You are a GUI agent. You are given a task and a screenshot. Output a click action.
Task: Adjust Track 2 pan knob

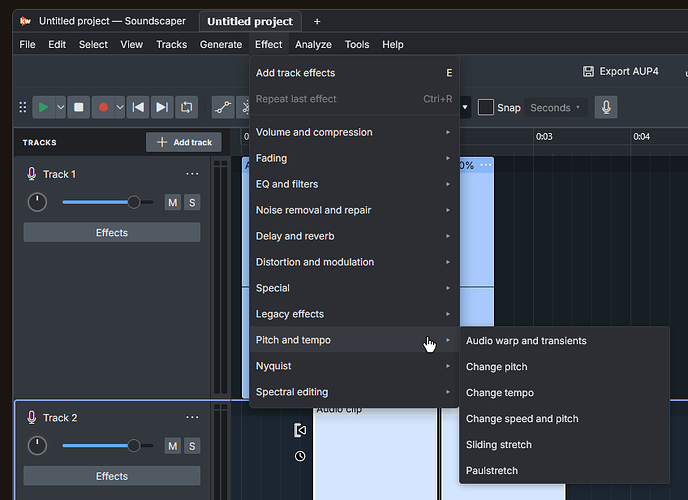point(37,446)
